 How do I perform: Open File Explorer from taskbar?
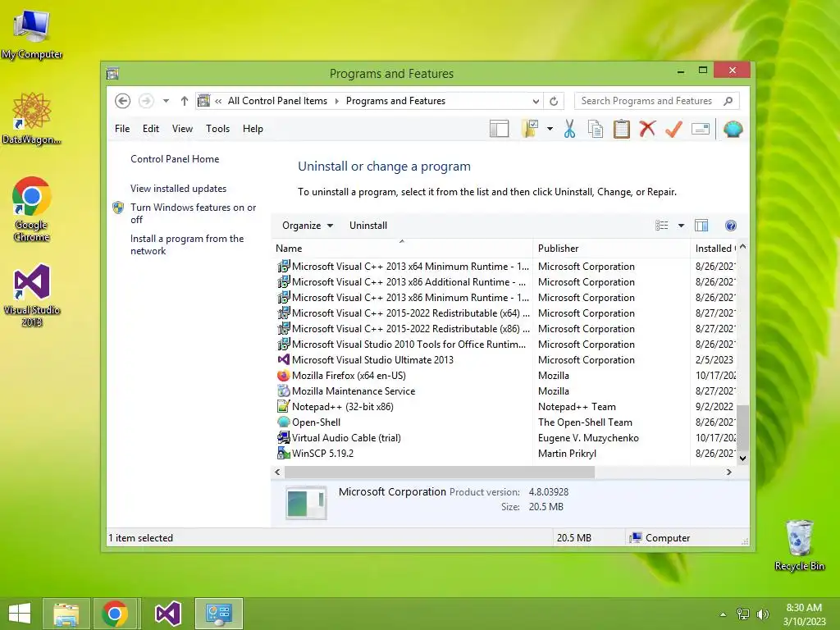(x=66, y=614)
